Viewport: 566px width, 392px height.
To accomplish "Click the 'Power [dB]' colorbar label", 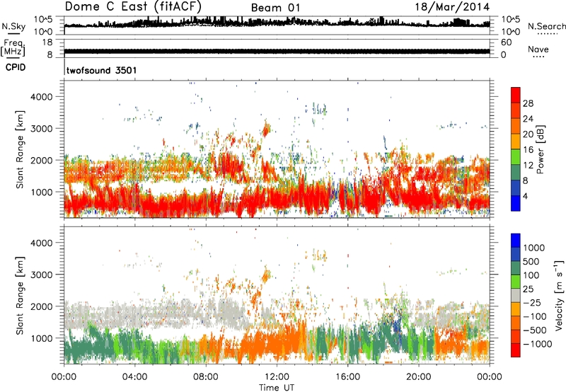I will [541, 149].
